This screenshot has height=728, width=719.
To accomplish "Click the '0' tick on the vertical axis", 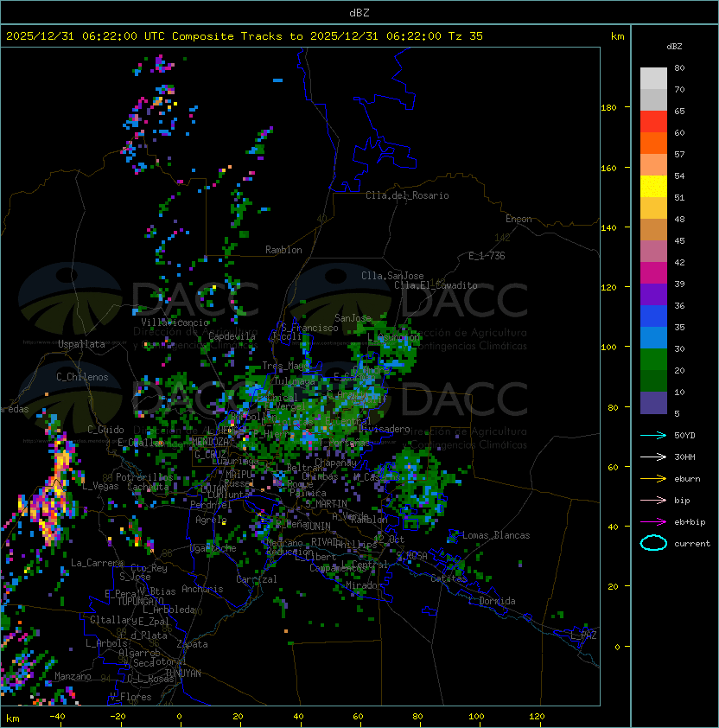I will coord(617,648).
